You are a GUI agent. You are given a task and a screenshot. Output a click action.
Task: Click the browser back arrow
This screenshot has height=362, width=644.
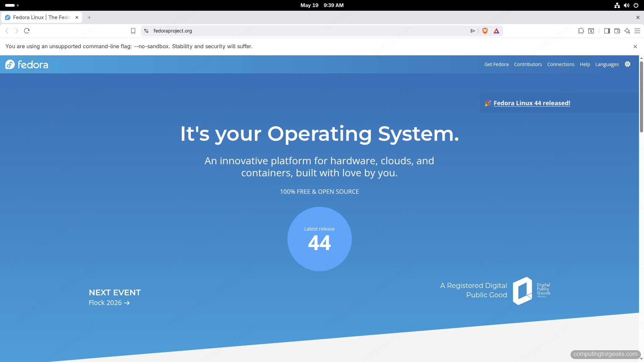point(7,31)
